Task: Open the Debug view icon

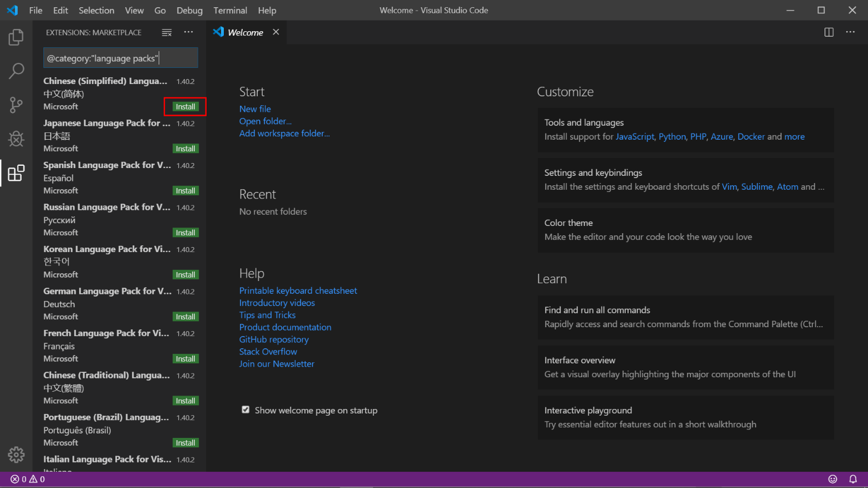Action: pos(16,139)
